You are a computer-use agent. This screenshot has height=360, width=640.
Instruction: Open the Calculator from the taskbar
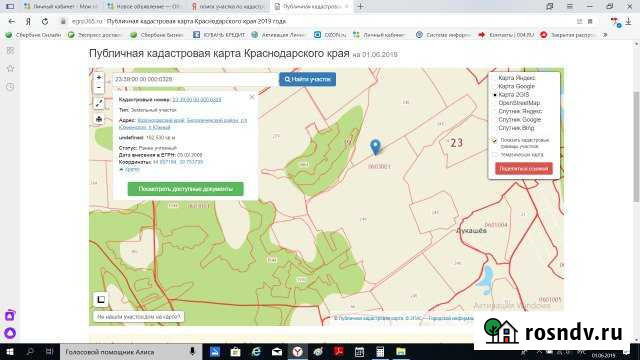(x=380, y=351)
